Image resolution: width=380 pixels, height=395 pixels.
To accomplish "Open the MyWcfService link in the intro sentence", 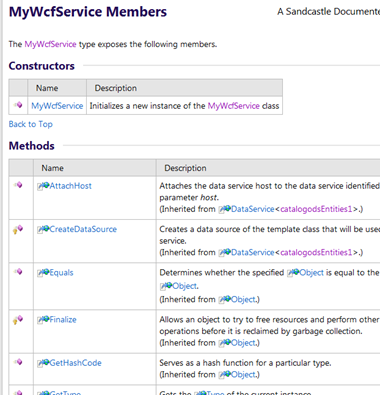I will [x=50, y=44].
